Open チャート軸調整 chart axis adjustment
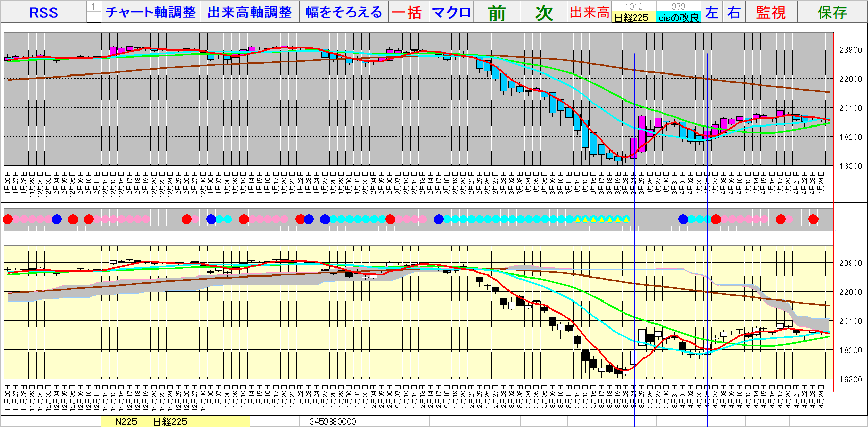The width and height of the screenshot is (868, 427). click(x=151, y=12)
